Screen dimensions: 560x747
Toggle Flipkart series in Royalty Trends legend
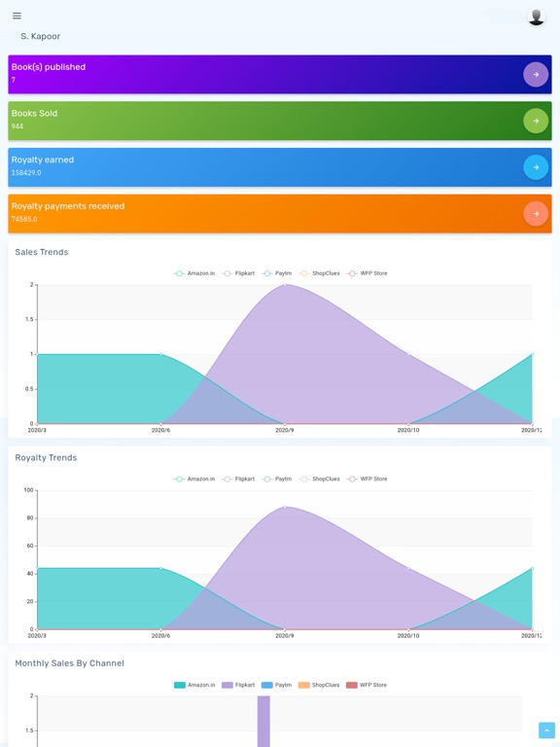coord(238,479)
